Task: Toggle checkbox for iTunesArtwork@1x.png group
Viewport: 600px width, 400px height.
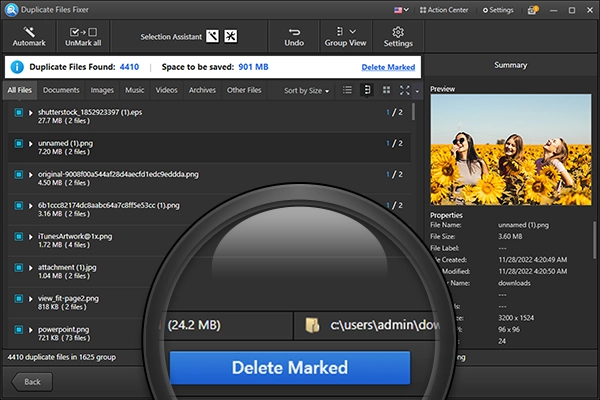Action: pyautogui.click(x=18, y=236)
